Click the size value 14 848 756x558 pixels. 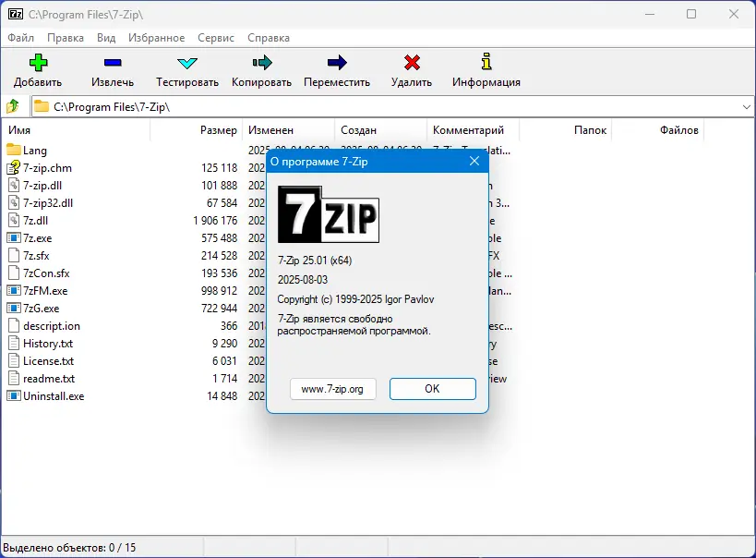click(x=222, y=396)
